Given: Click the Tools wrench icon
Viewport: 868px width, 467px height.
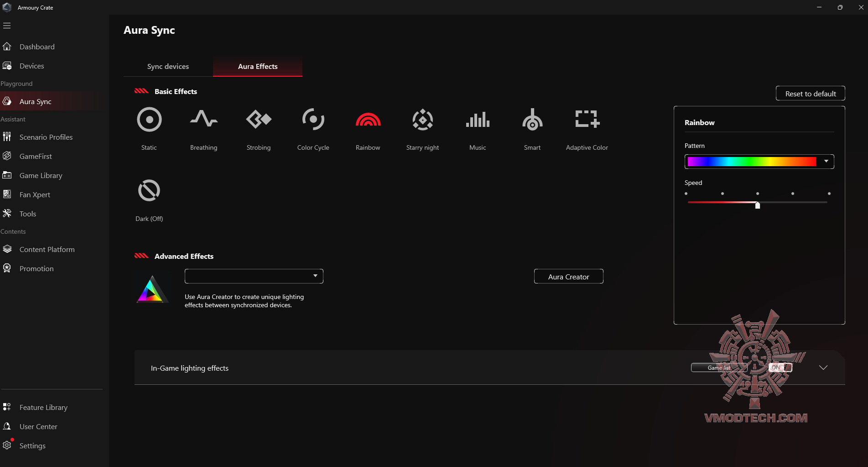Looking at the screenshot, I should 7,214.
